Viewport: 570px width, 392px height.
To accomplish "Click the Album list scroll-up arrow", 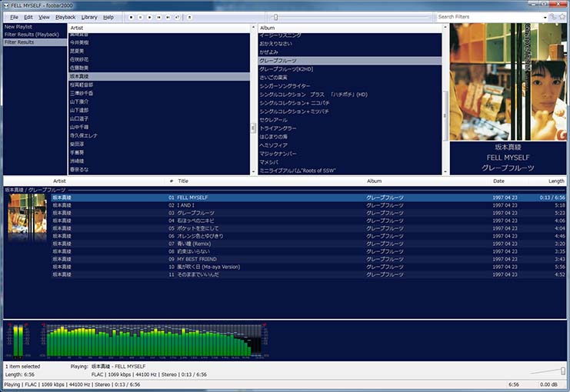I will click(445, 28).
